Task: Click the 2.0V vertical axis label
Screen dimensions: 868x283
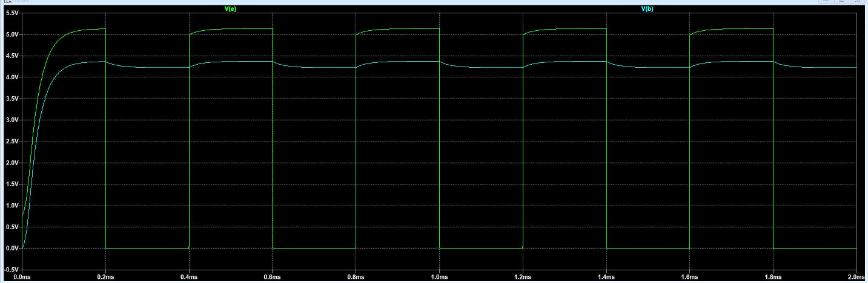Action: 10,163
